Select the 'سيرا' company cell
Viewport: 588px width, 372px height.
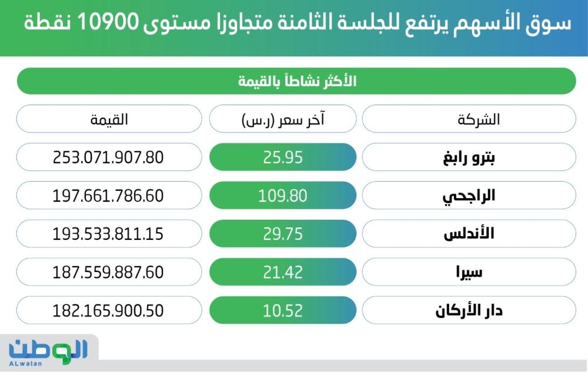coord(469,272)
